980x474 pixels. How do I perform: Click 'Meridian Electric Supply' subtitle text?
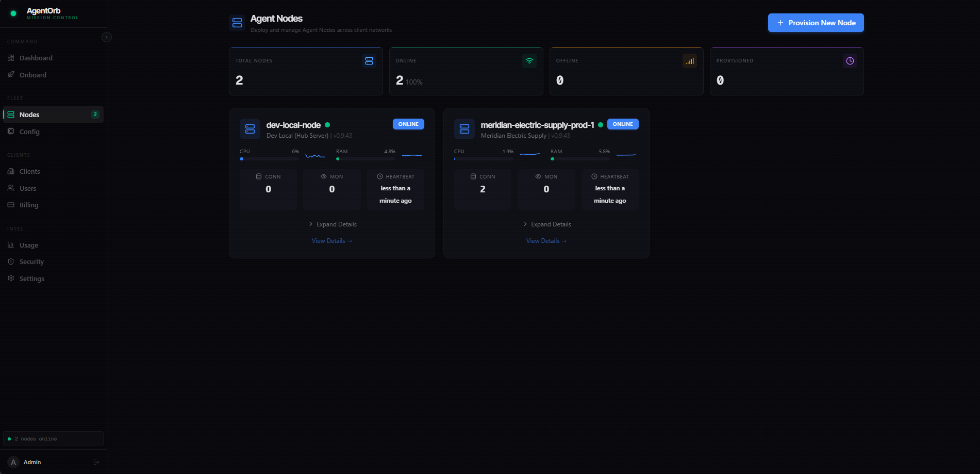513,136
